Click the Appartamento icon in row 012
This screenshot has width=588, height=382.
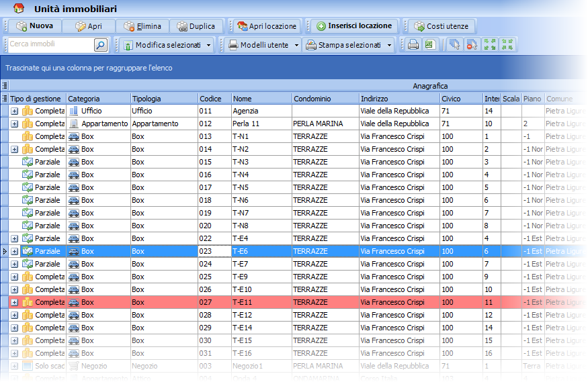[74, 124]
